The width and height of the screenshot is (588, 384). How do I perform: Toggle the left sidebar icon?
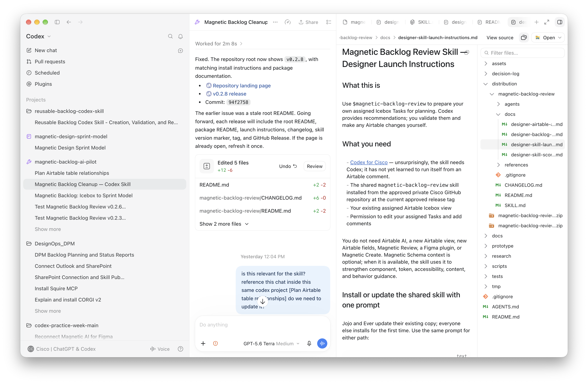pos(57,22)
